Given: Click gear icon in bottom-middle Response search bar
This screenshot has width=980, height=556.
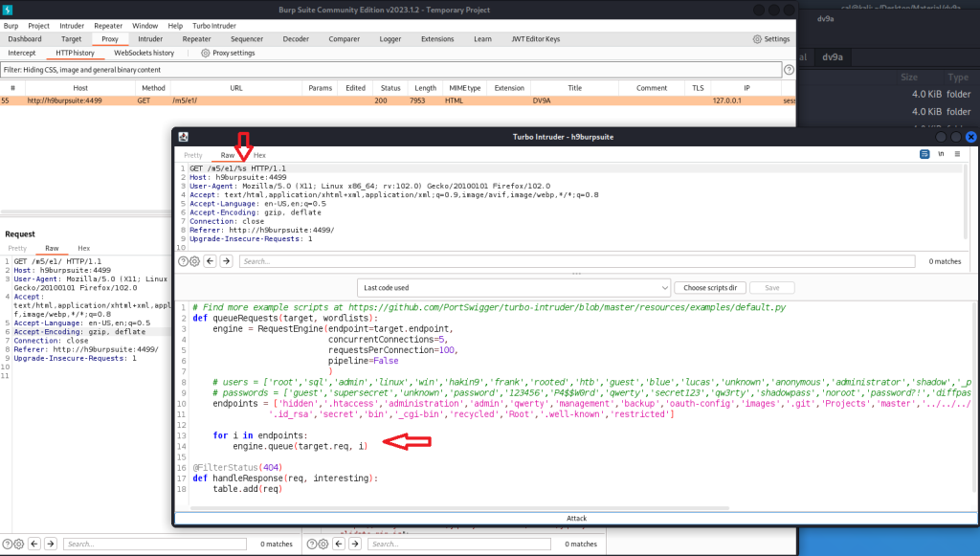Looking at the screenshot, I should pyautogui.click(x=323, y=545).
